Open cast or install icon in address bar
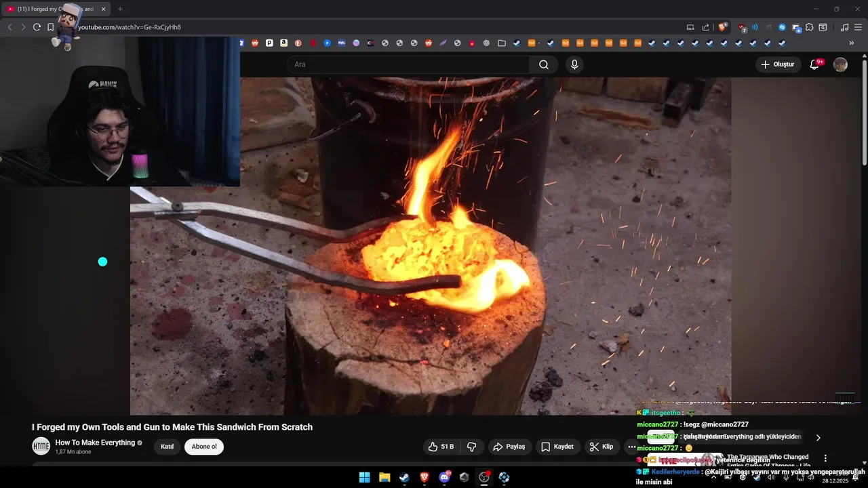The height and width of the screenshot is (488, 868). click(690, 27)
